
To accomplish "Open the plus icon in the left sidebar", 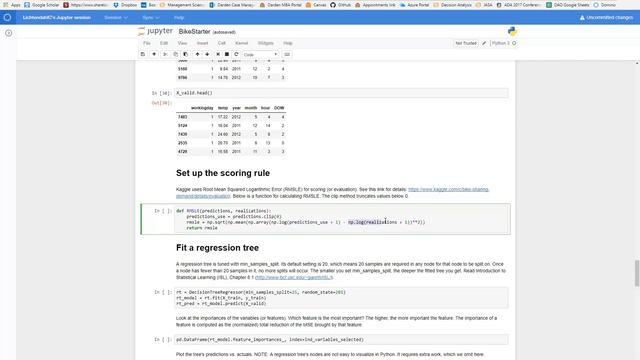I will (9, 33).
